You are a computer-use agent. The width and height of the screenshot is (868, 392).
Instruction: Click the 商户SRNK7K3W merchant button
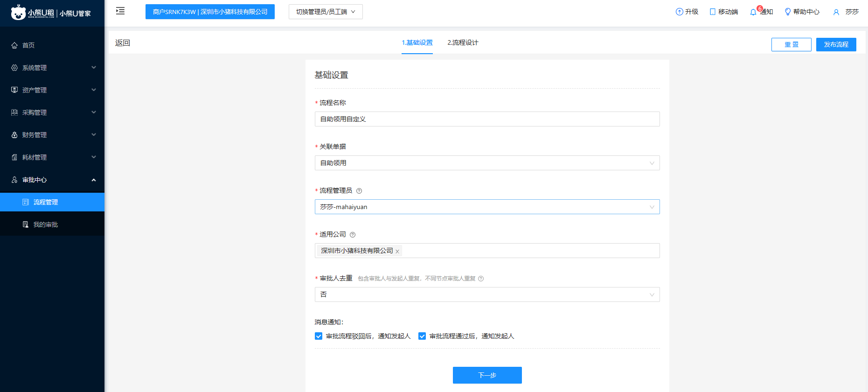pyautogui.click(x=210, y=12)
